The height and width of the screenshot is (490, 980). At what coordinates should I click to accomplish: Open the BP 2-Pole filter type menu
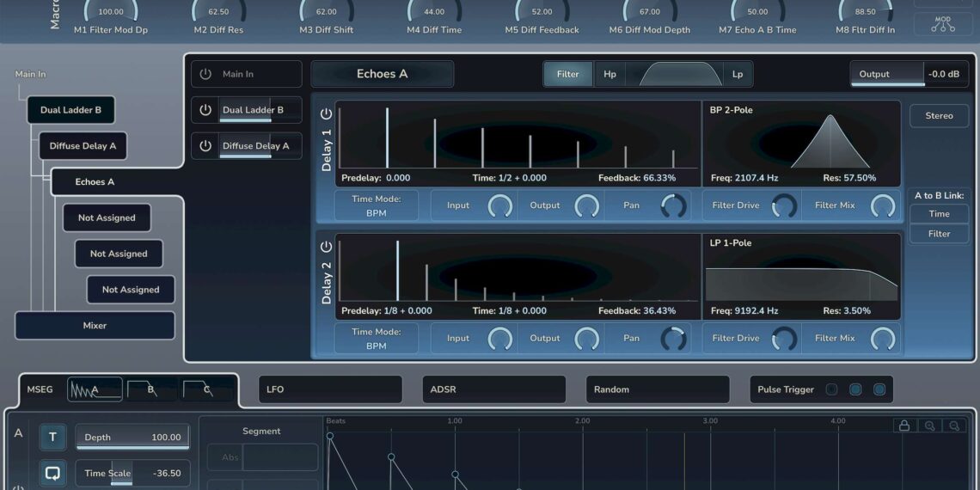[732, 110]
